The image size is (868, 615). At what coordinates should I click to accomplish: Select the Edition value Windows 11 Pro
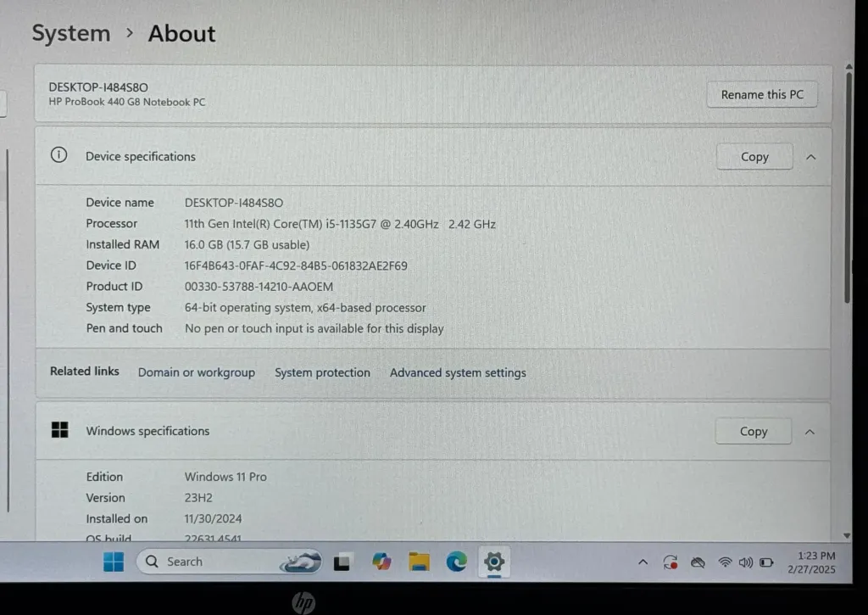(x=225, y=477)
